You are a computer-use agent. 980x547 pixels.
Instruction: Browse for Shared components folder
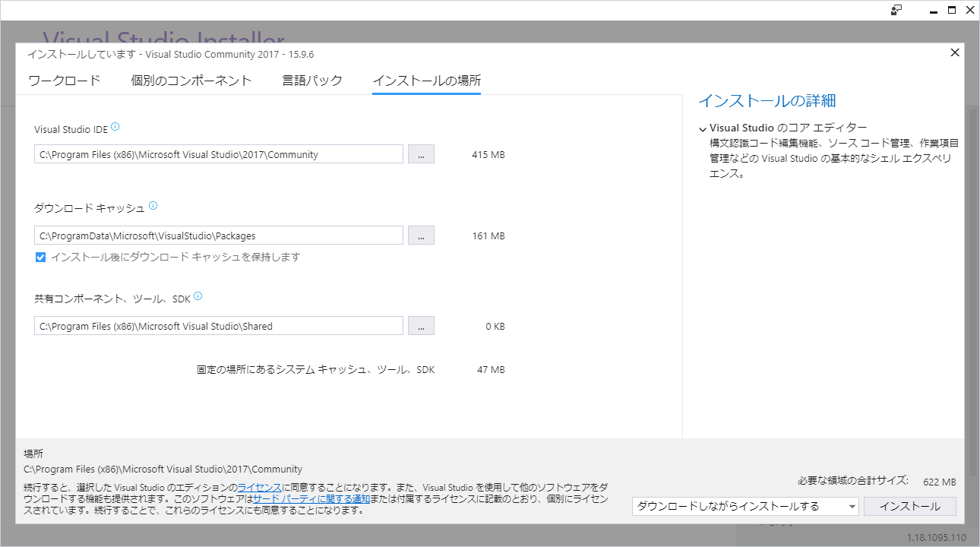pos(421,326)
